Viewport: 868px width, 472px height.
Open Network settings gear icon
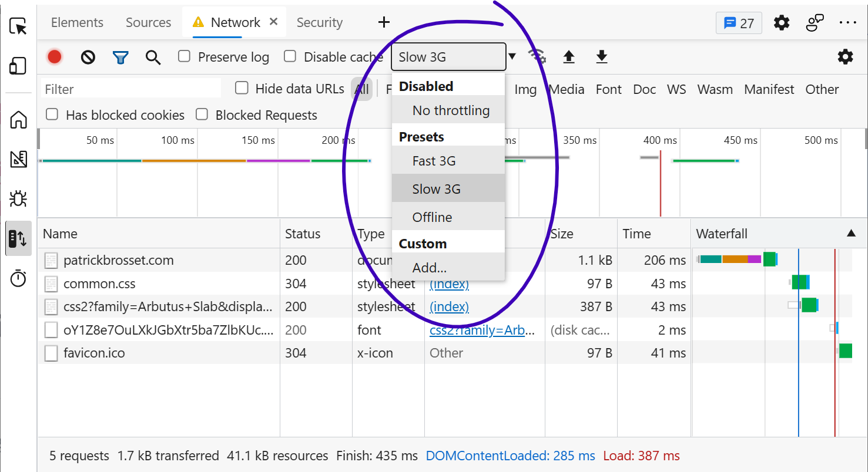[x=845, y=57]
